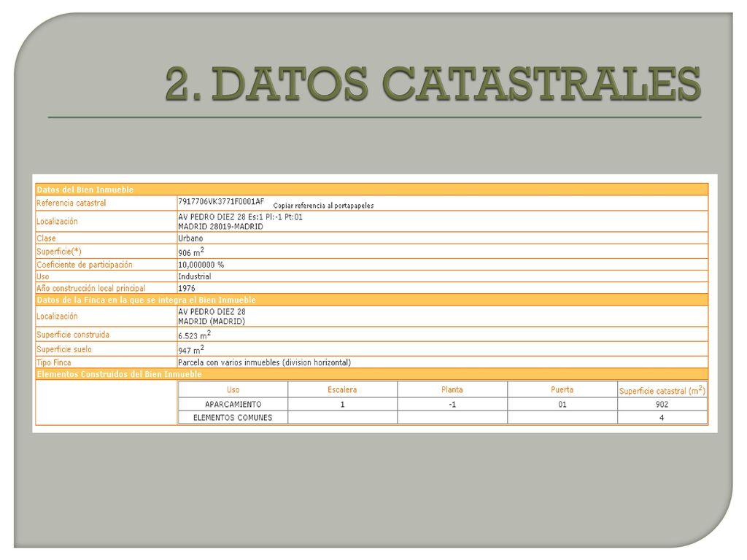The width and height of the screenshot is (747, 560).
Task: Click the '4' surface cell of Elementos Comunes
Action: (x=662, y=418)
